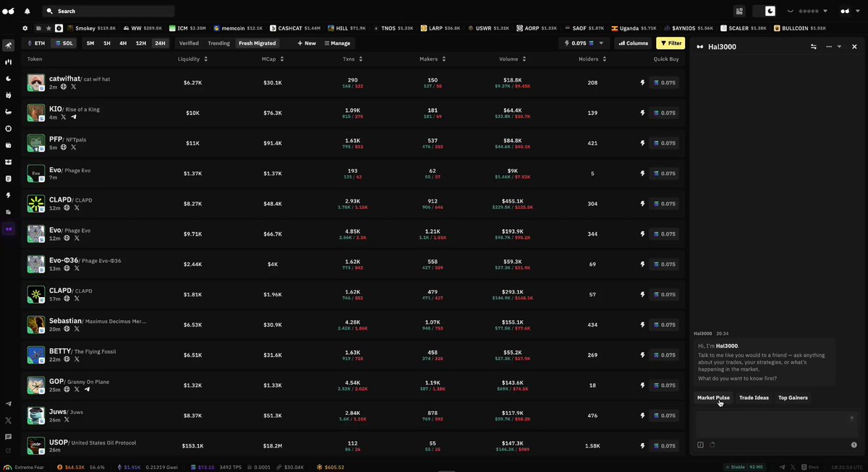
Task: Open KIO's Telegram link icon
Action: pos(75,117)
